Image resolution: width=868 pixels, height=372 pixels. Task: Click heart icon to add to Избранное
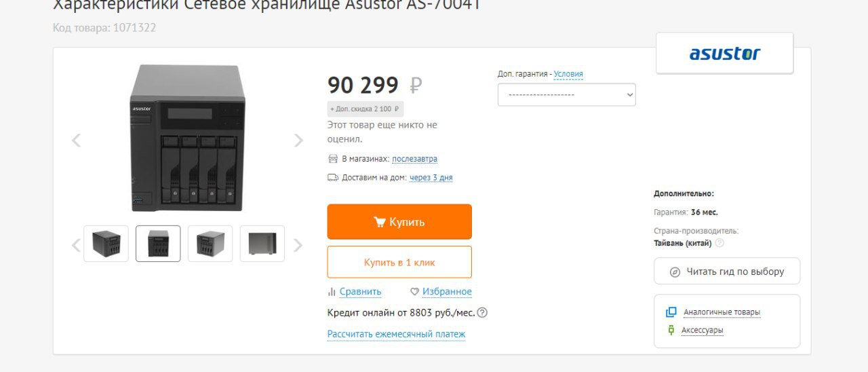(x=415, y=292)
